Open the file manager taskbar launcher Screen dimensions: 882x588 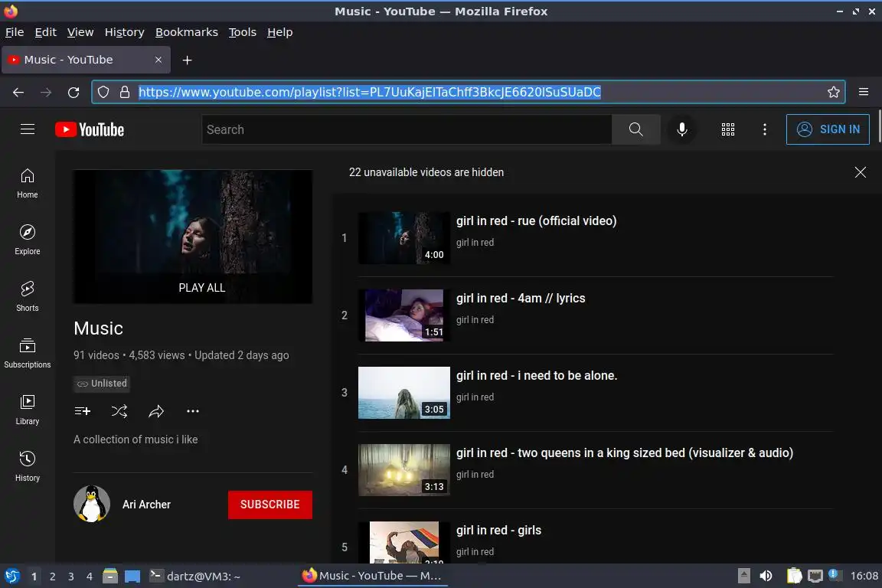point(110,576)
